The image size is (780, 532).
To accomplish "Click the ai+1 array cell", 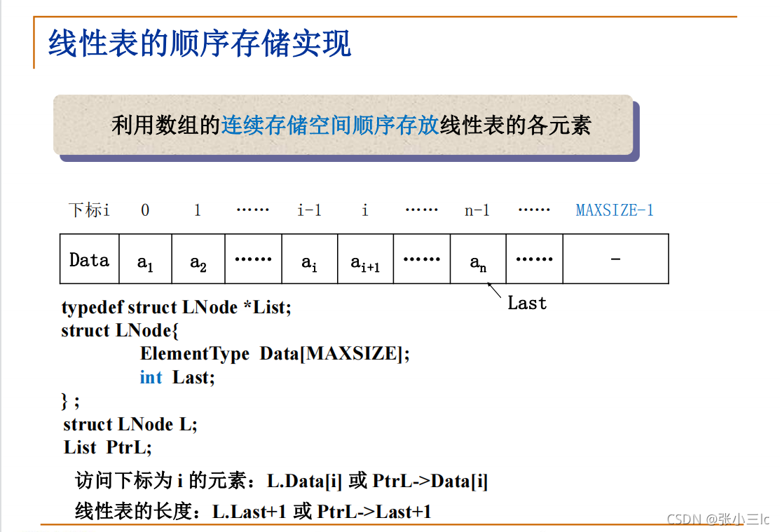I will tap(366, 259).
